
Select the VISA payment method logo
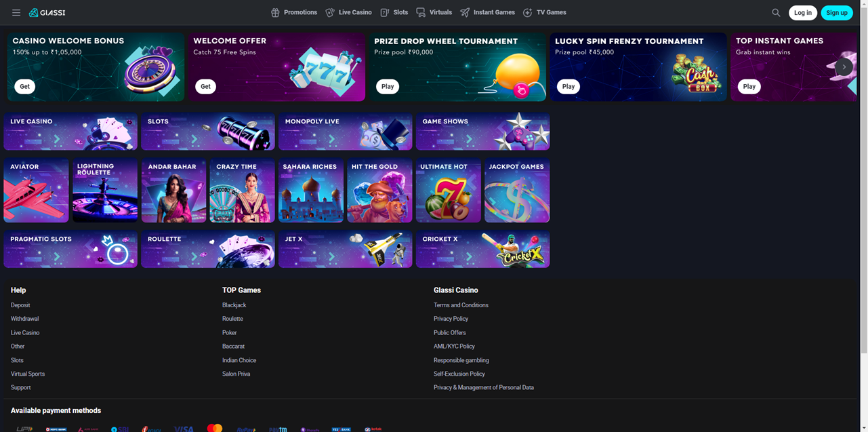coord(183,428)
